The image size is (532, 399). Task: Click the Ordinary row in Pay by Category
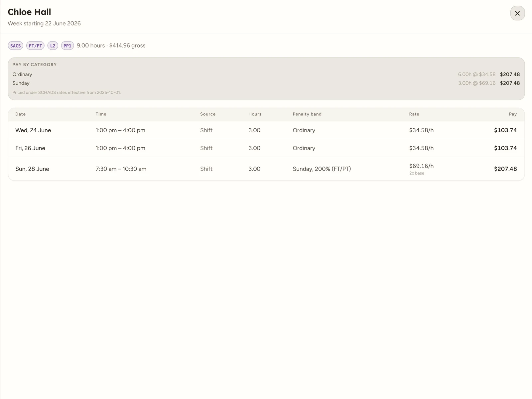[x=266, y=74]
